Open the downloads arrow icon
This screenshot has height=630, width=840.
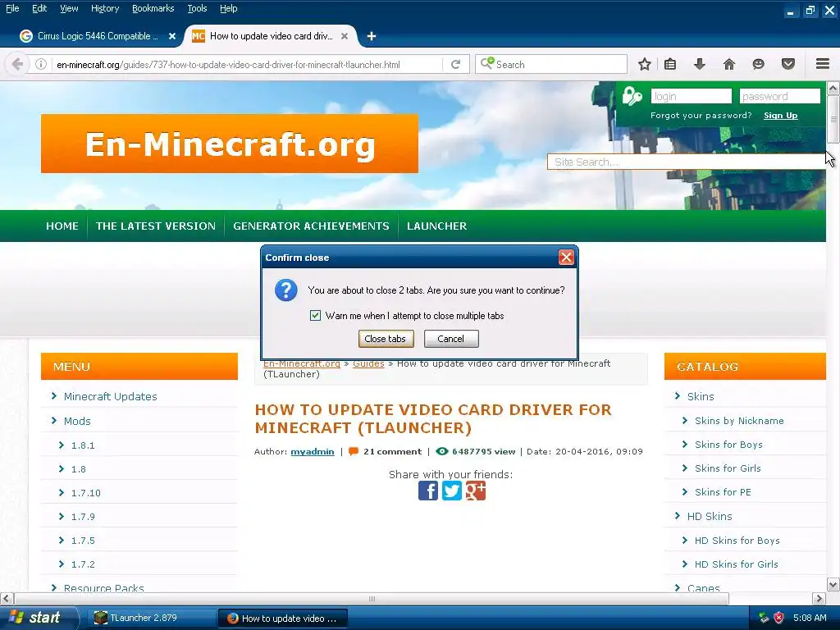point(699,64)
